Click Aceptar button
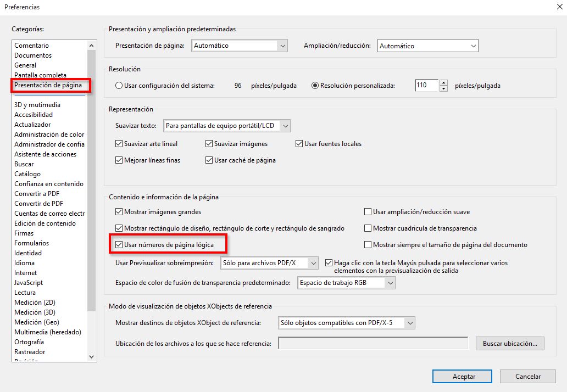 (x=463, y=377)
